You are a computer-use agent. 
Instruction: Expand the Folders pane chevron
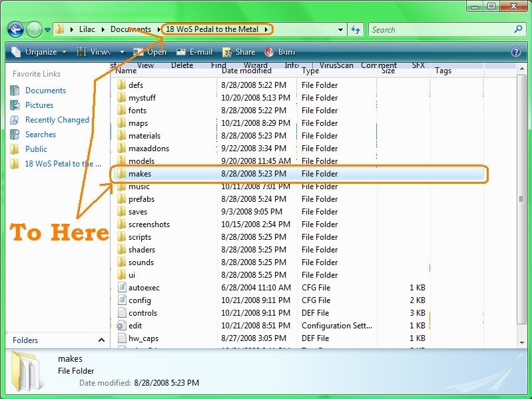coord(101,340)
